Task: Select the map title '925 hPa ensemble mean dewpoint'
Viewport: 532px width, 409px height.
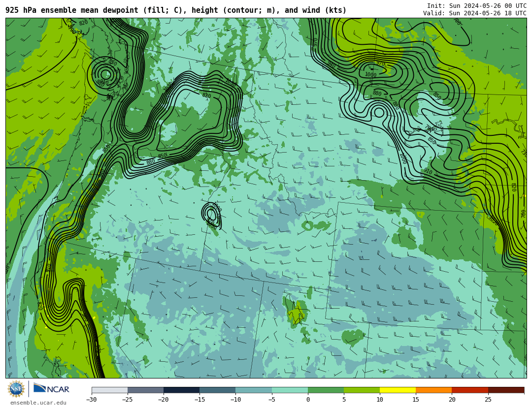Action: (71, 10)
